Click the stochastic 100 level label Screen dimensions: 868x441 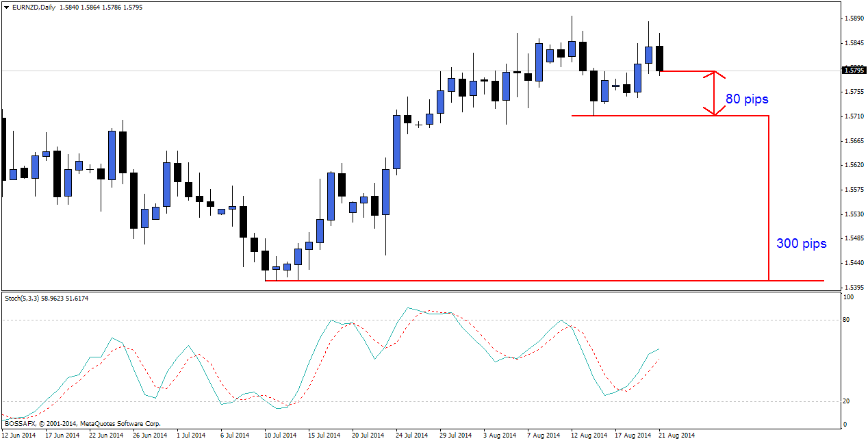coord(850,297)
